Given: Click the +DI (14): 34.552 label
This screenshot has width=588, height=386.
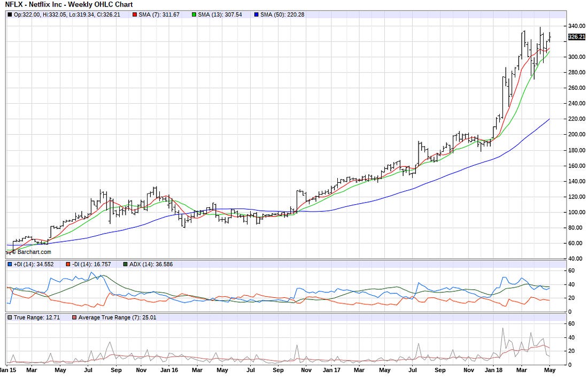Looking at the screenshot, I should click(34, 265).
